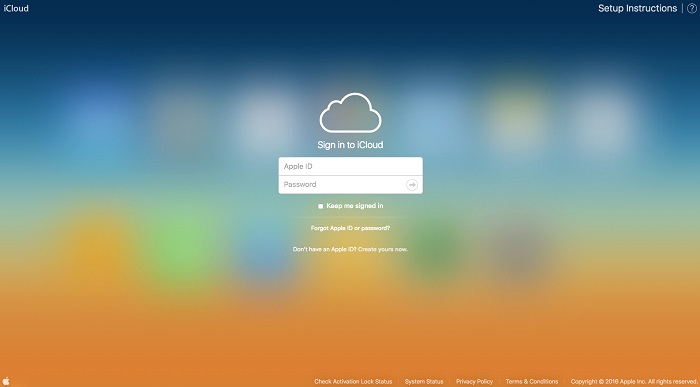Click the white cloud outline logo
The image size is (700, 387).
tap(350, 113)
